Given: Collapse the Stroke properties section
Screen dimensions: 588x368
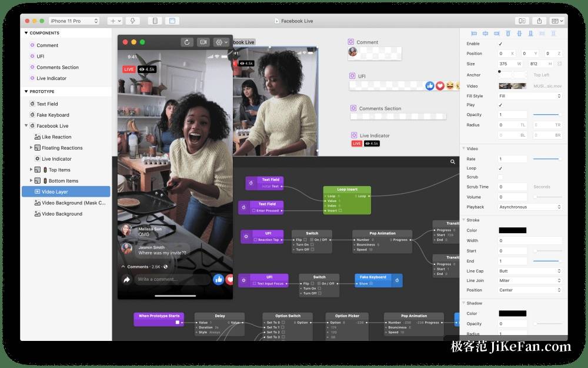Looking at the screenshot, I should (x=464, y=220).
